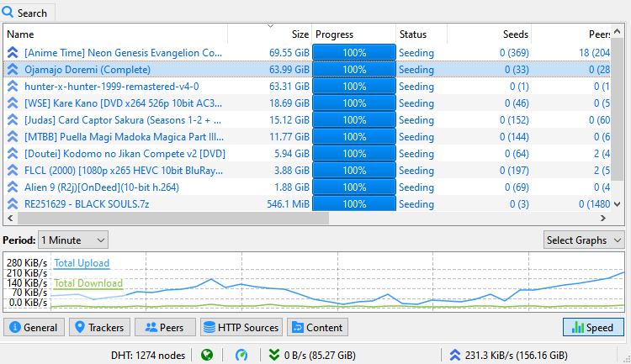
Task: Sort by Status column header
Action: [422, 34]
